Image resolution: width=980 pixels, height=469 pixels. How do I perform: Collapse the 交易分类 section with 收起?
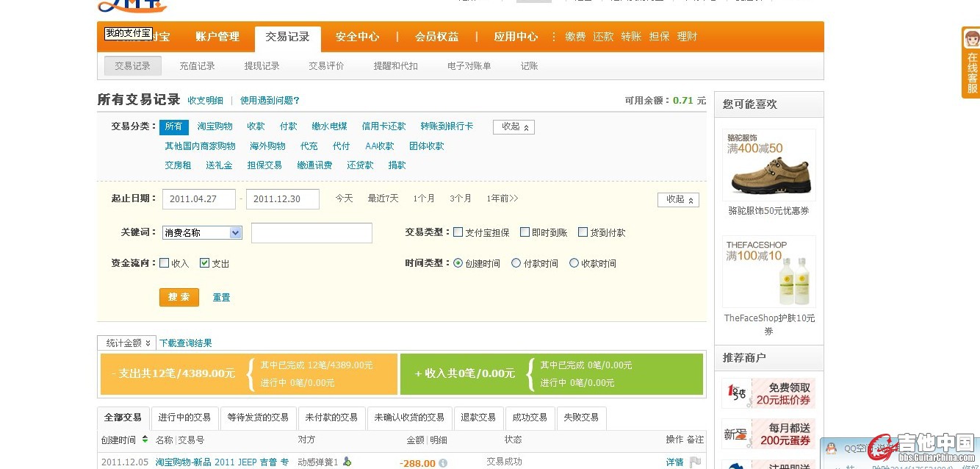tap(514, 127)
